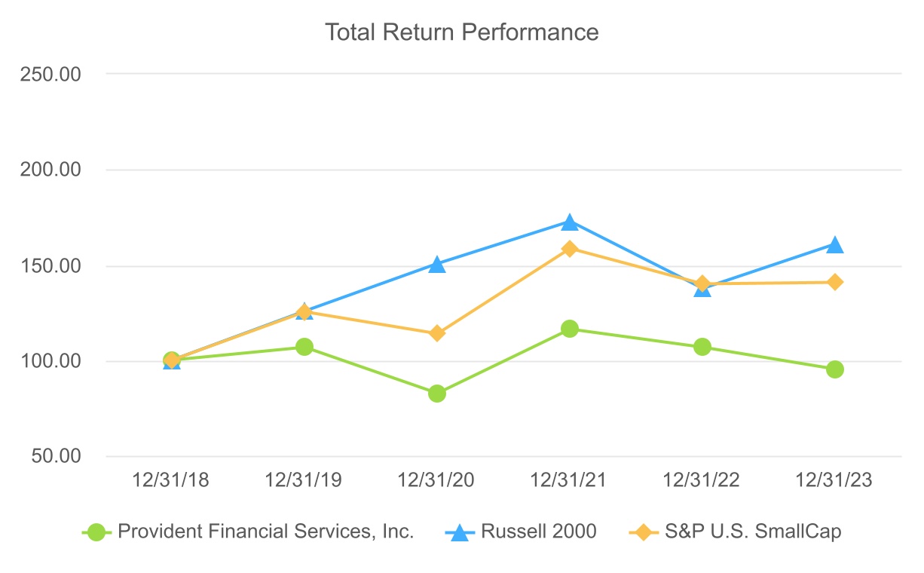This screenshot has height=573, width=924.
Task: Toggle the S&P U.S. SmallCap legend label
Action: (753, 532)
